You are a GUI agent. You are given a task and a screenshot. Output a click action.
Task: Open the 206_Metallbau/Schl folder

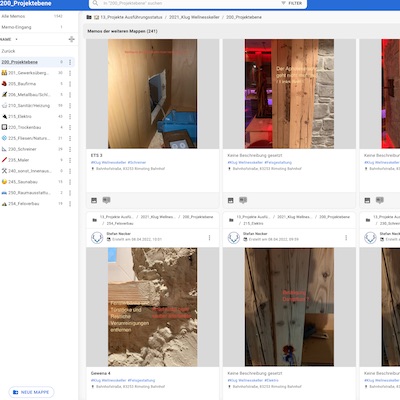(28, 95)
